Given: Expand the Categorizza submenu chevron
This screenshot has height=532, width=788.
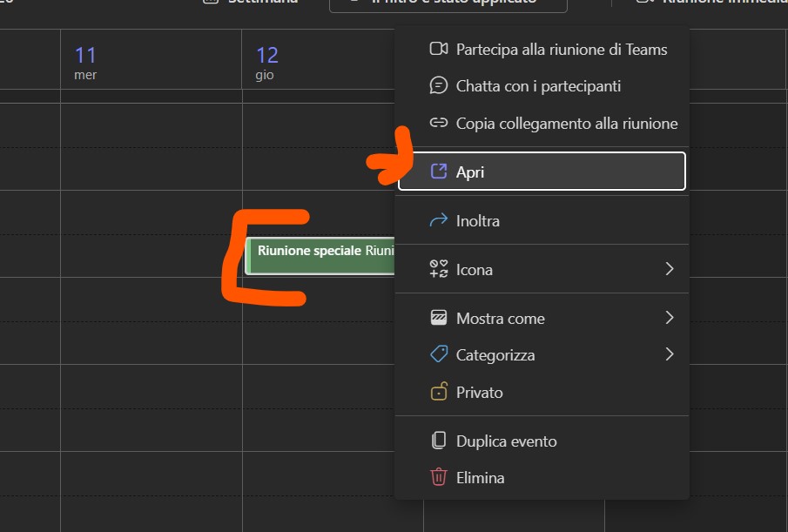Looking at the screenshot, I should click(x=670, y=354).
